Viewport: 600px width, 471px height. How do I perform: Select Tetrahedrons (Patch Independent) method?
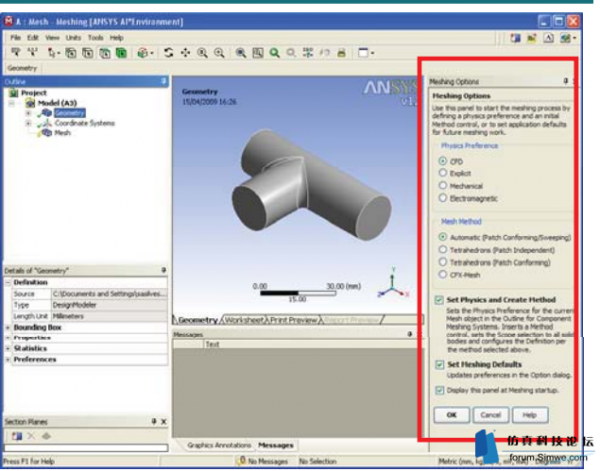click(443, 249)
